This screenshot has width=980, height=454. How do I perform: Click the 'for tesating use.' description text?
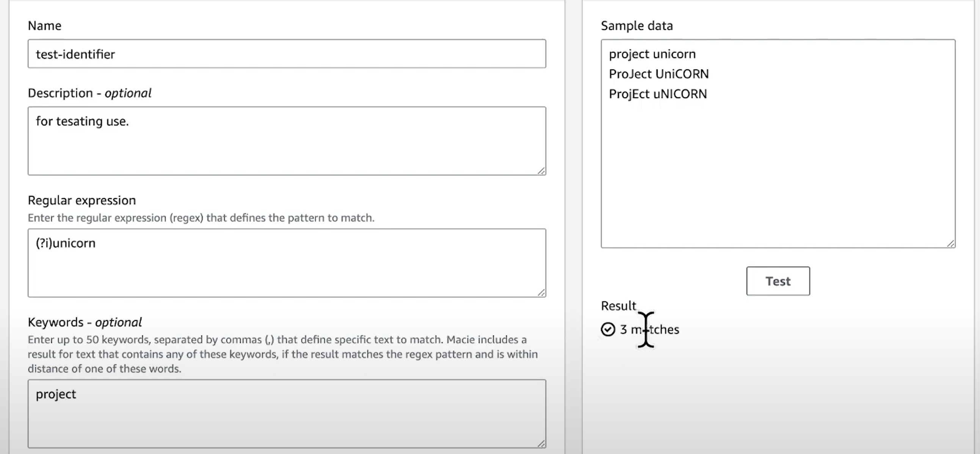pyautogui.click(x=82, y=121)
